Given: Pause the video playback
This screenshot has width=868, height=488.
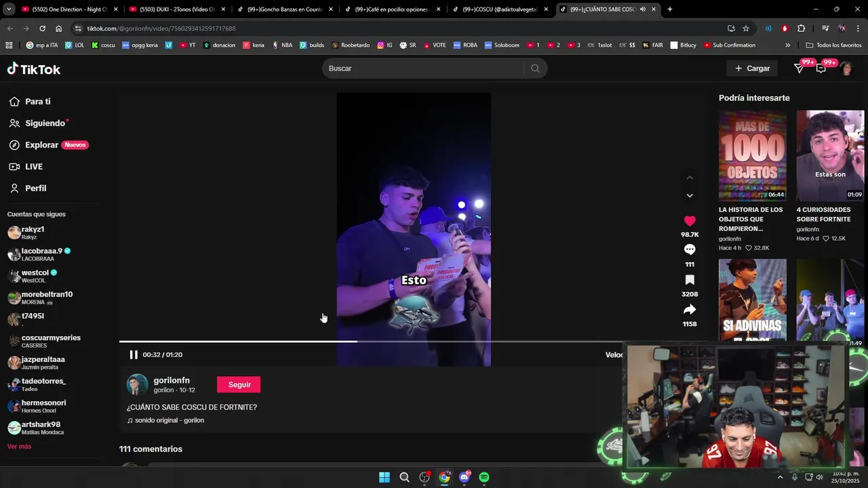Looking at the screenshot, I should (x=134, y=354).
